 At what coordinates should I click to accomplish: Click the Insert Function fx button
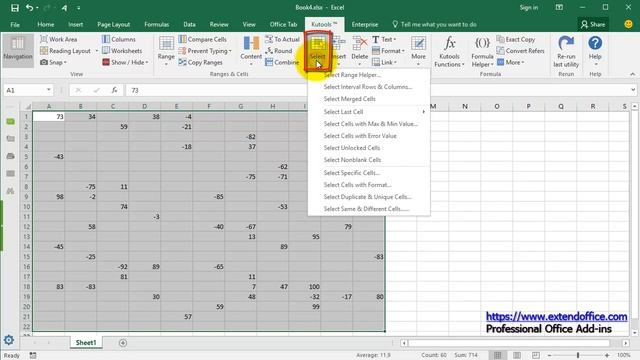point(114,90)
